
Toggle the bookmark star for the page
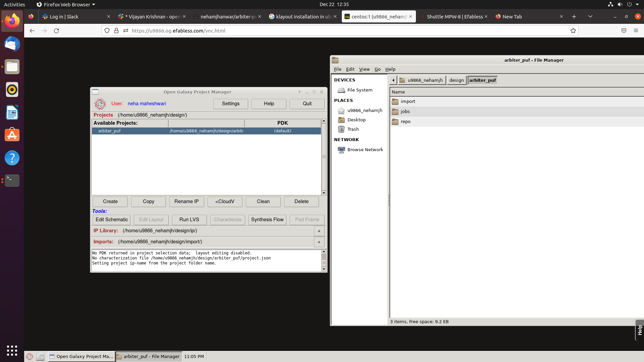pyautogui.click(x=573, y=31)
